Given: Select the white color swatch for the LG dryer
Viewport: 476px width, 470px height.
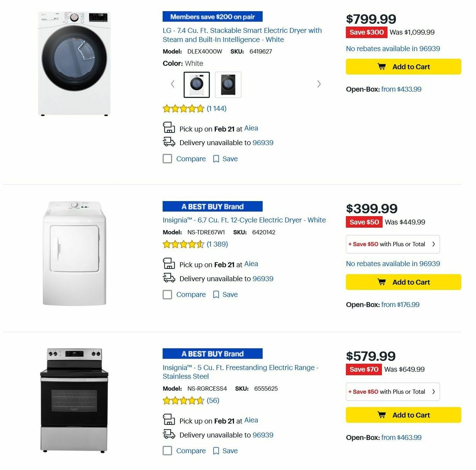Looking at the screenshot, I should tap(196, 84).
